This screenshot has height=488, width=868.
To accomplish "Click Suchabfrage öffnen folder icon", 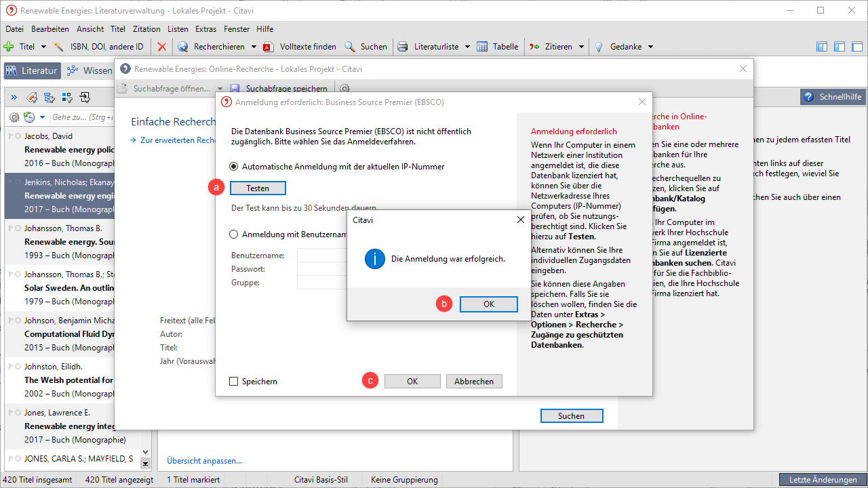I will (122, 89).
